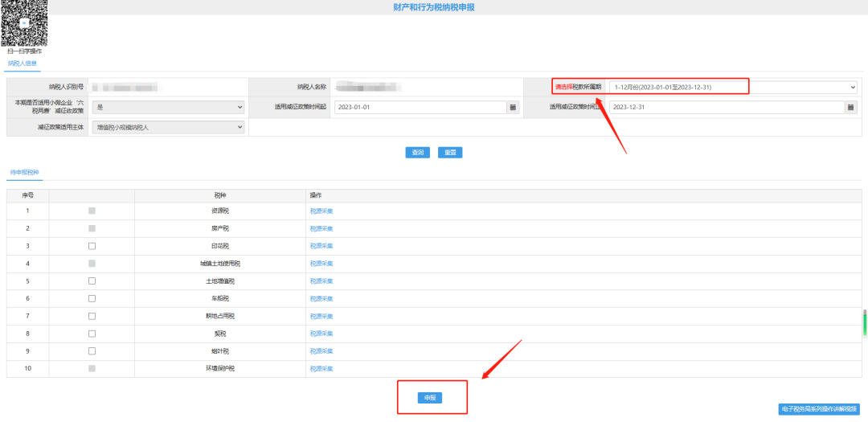Viewport: 868px width, 422px height.
Task: Open 电子税务局系列操作讲解视频 button
Action: tap(821, 409)
